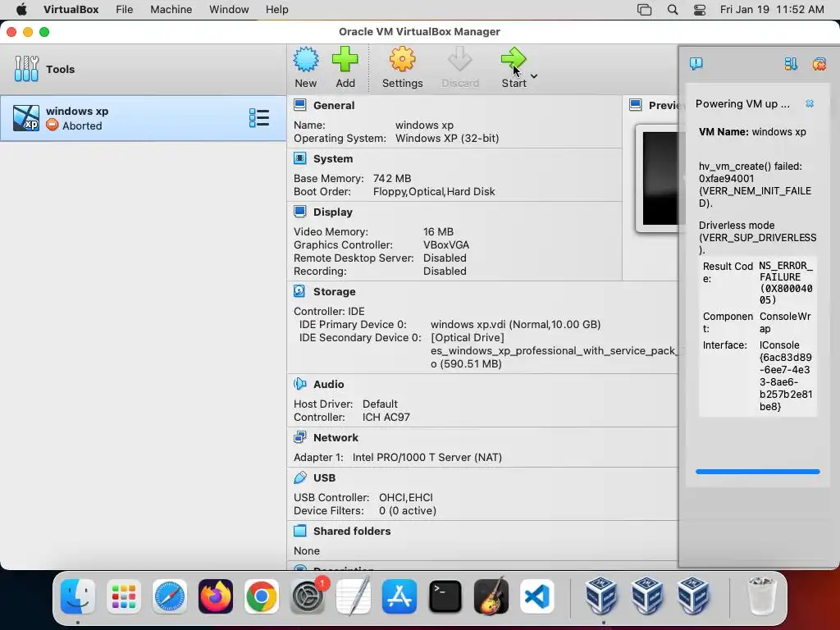Screen dimensions: 840x630
Task: Click the ICH AC97 audio controller value
Action: (x=386, y=418)
